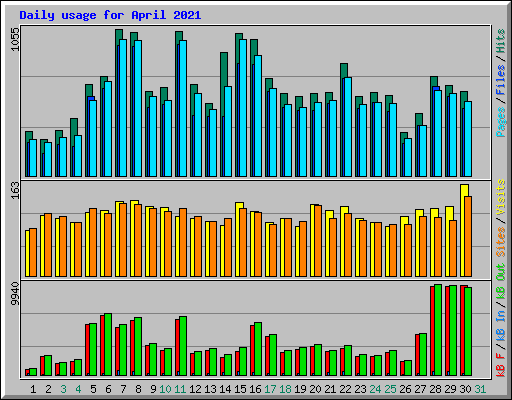This screenshot has width=512, height=400.
Task: Click day 15 on the x-axis
Action: coord(240,389)
